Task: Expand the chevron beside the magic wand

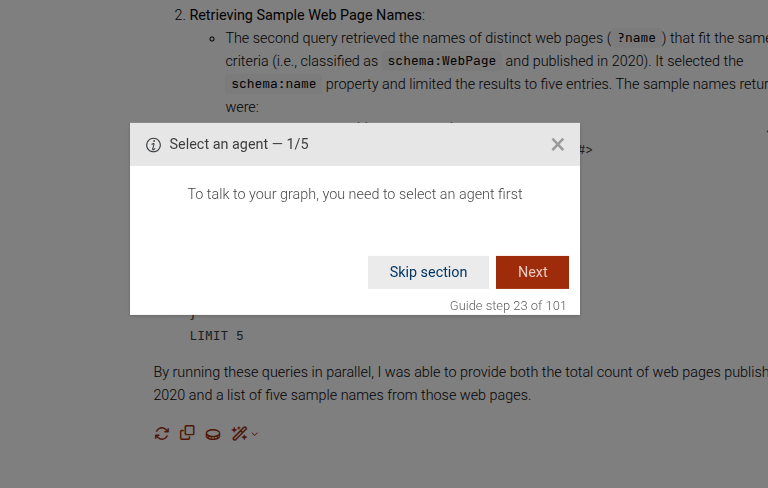Action: tap(254, 434)
